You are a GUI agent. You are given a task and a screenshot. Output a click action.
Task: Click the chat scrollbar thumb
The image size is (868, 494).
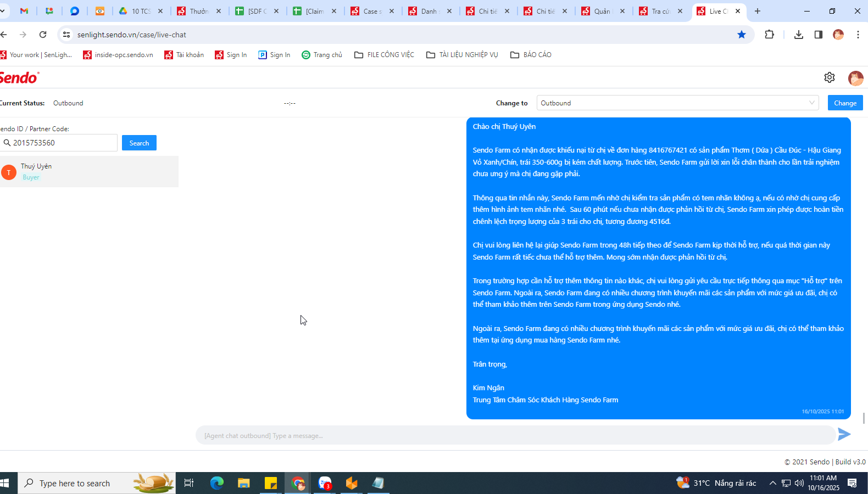[x=864, y=418]
